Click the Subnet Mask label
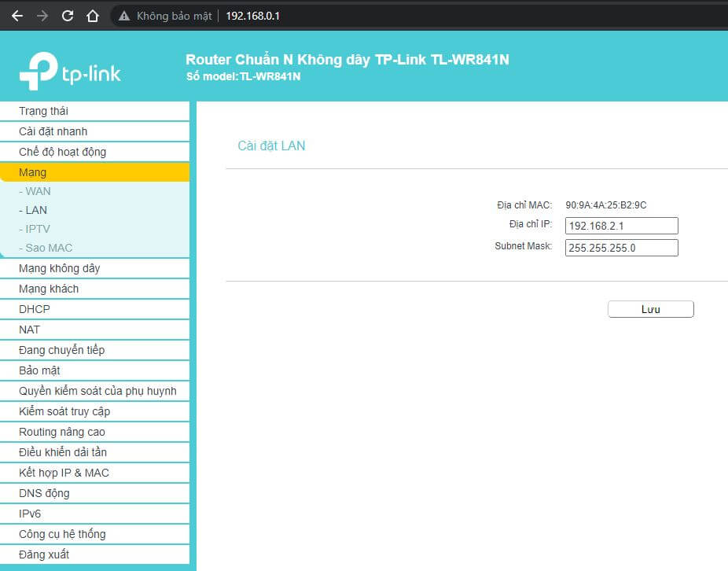The width and height of the screenshot is (728, 571). 524,245
